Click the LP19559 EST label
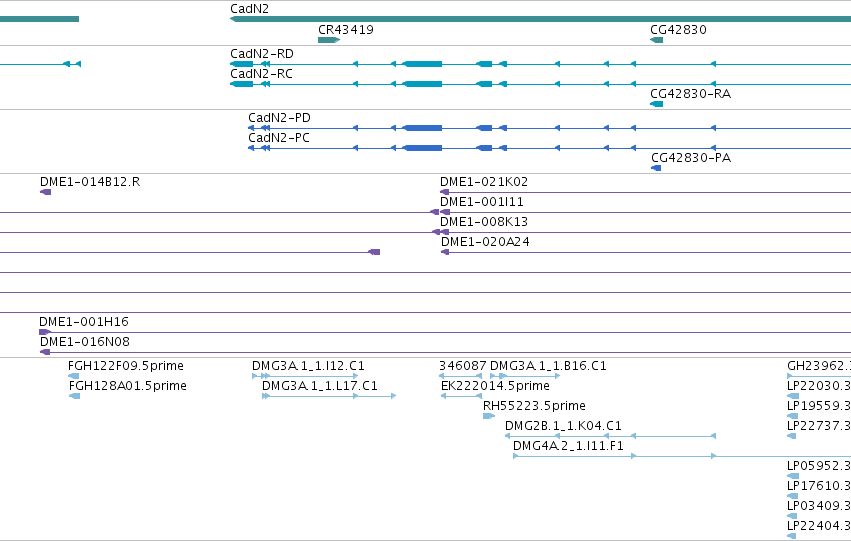This screenshot has width=851, height=541. pyautogui.click(x=819, y=406)
